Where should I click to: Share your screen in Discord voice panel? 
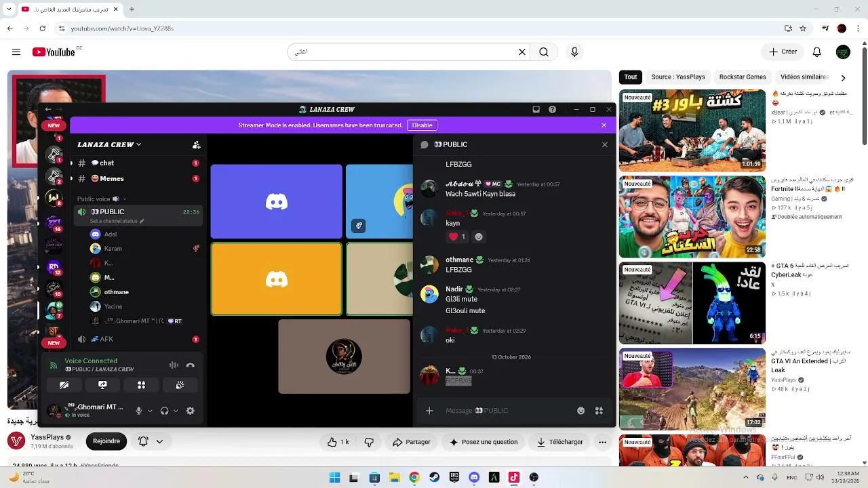tap(102, 385)
